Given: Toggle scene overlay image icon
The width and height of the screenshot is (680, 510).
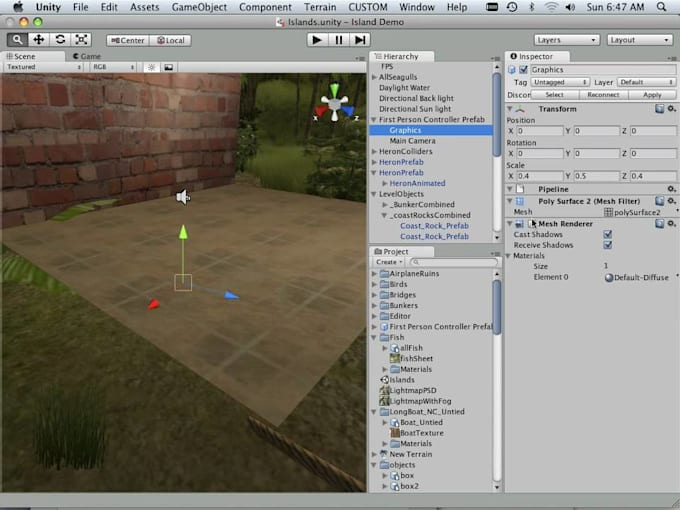Looking at the screenshot, I should [168, 67].
